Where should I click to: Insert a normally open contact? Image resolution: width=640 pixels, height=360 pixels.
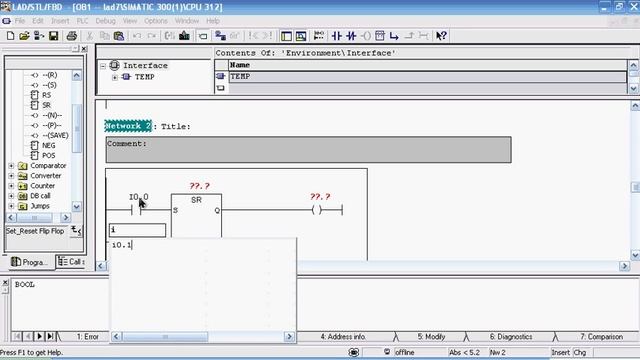point(337,36)
